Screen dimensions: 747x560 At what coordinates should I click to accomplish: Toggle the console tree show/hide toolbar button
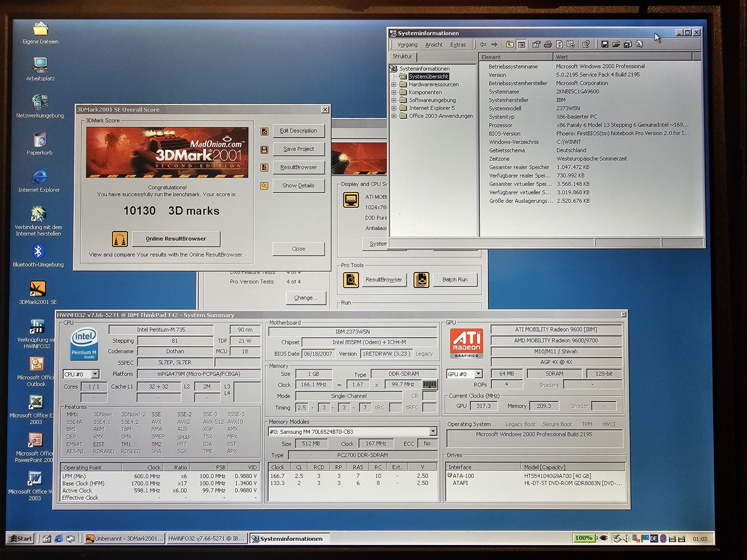click(521, 45)
